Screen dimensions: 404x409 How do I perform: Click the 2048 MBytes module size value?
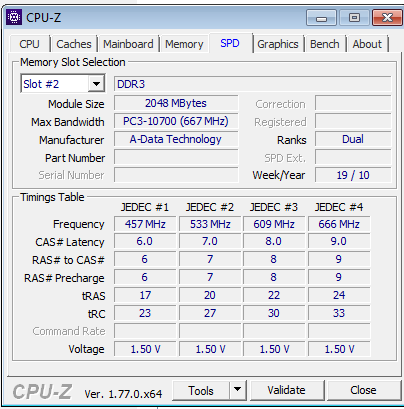click(176, 103)
